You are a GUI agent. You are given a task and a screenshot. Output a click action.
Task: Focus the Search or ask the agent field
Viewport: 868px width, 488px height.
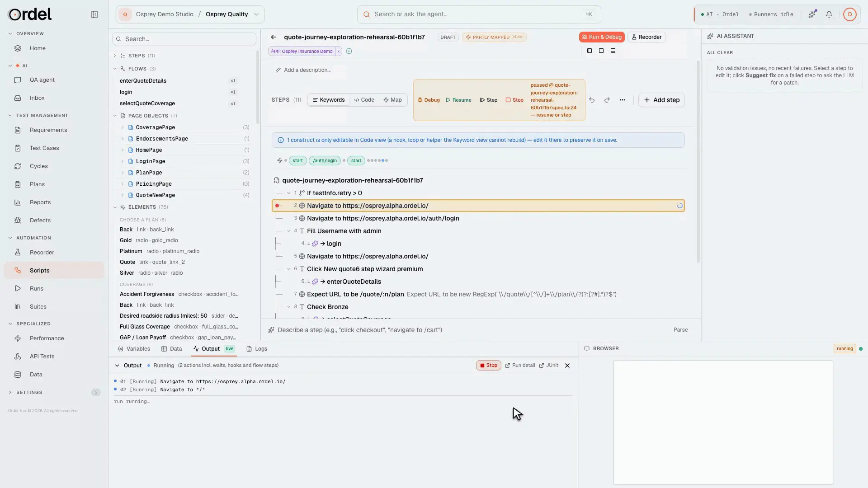pyautogui.click(x=479, y=14)
